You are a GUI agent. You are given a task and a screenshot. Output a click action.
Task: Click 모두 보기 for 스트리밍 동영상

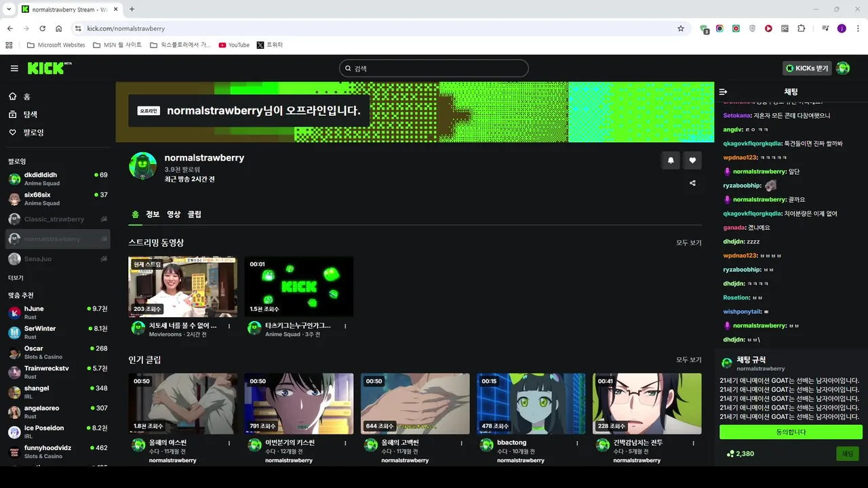(689, 243)
